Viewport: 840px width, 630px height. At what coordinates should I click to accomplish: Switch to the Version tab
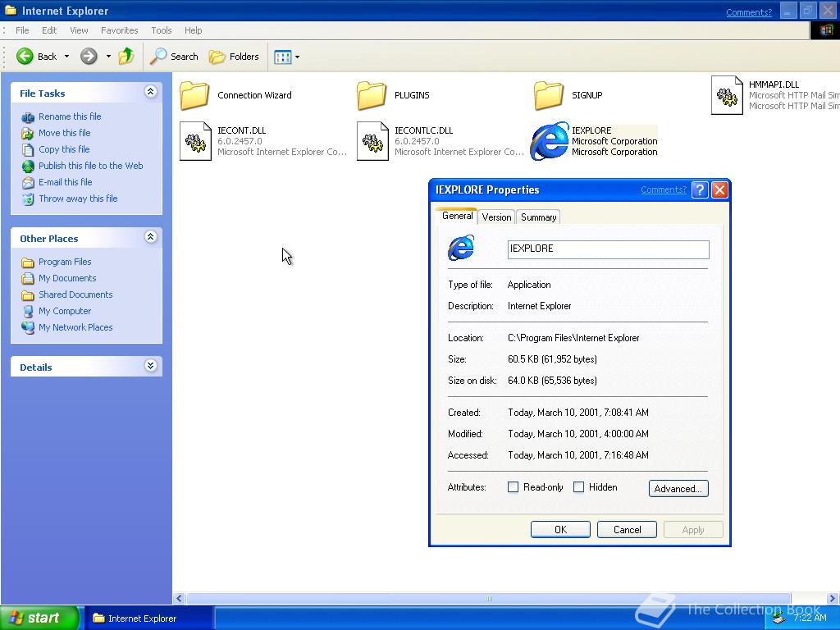496,217
